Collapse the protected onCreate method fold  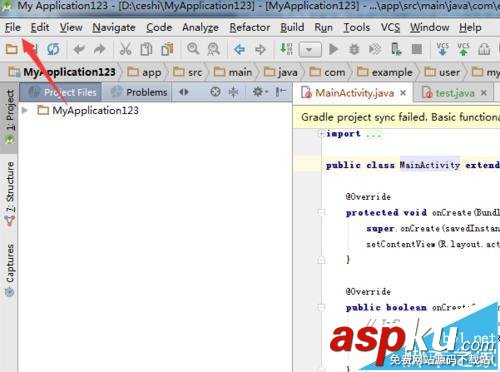tap(321, 212)
